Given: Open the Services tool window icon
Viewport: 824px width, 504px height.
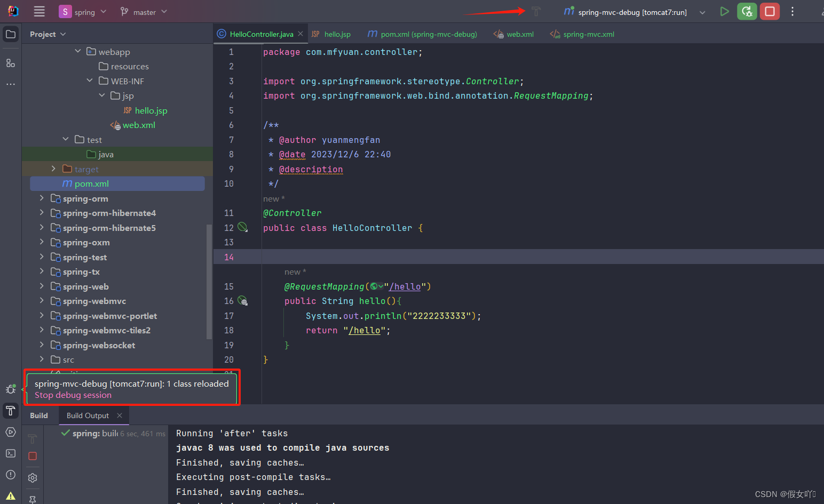Looking at the screenshot, I should [x=11, y=432].
